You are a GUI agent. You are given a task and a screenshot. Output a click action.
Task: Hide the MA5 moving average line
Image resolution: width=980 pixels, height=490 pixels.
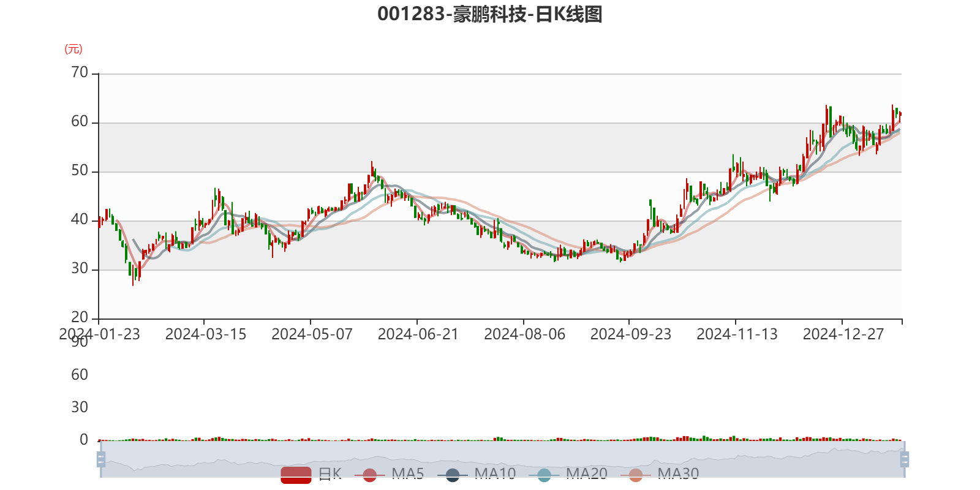click(389, 474)
